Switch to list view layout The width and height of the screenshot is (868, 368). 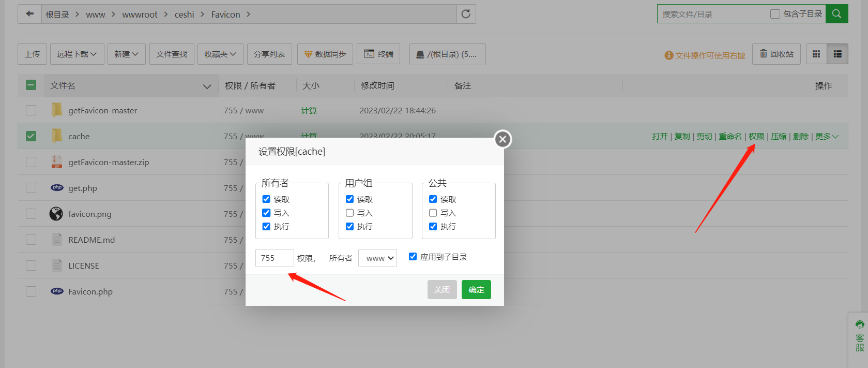point(837,54)
